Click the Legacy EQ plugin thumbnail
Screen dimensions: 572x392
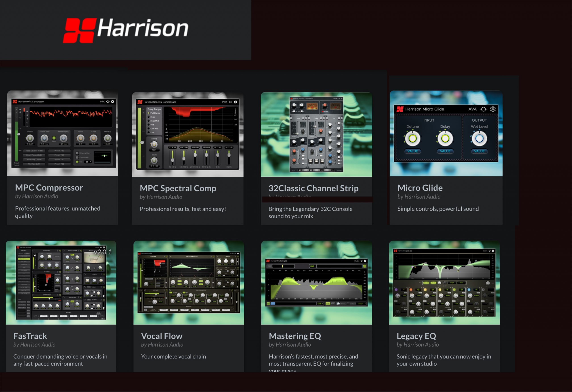444,283
